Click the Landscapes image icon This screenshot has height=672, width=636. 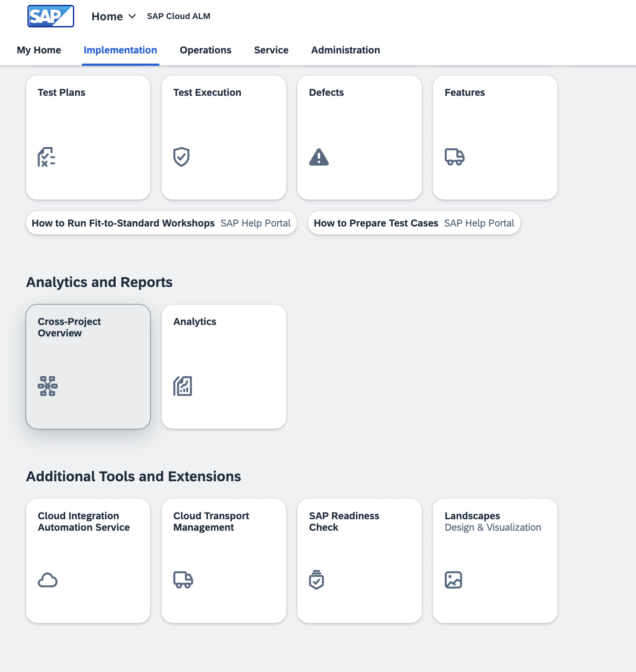click(x=454, y=580)
